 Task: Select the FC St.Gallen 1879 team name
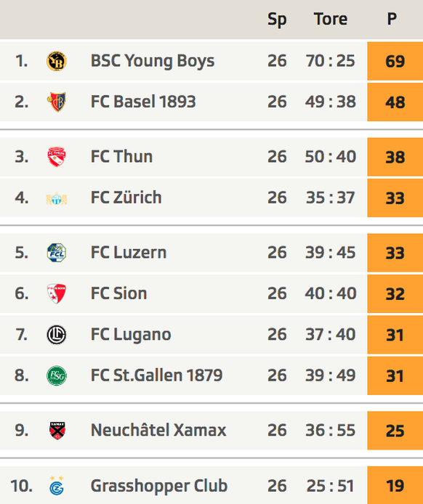[x=156, y=375]
